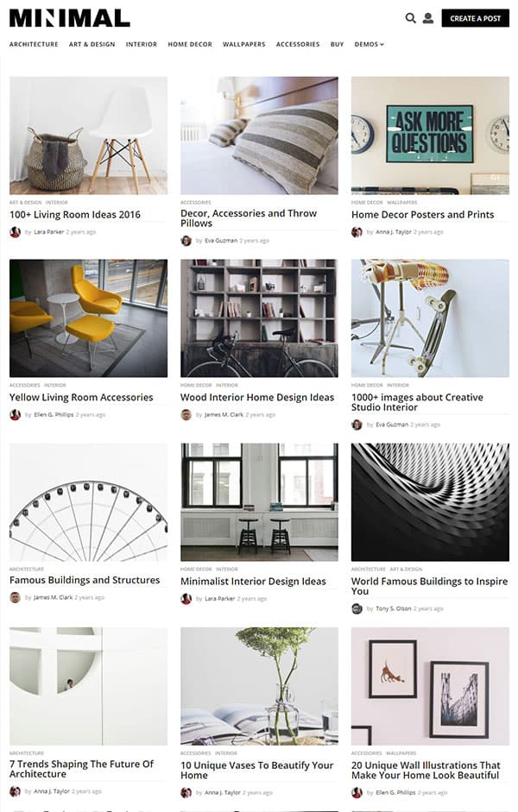Click Tony S. Olson's author avatar
This screenshot has height=812, width=518.
point(357,608)
